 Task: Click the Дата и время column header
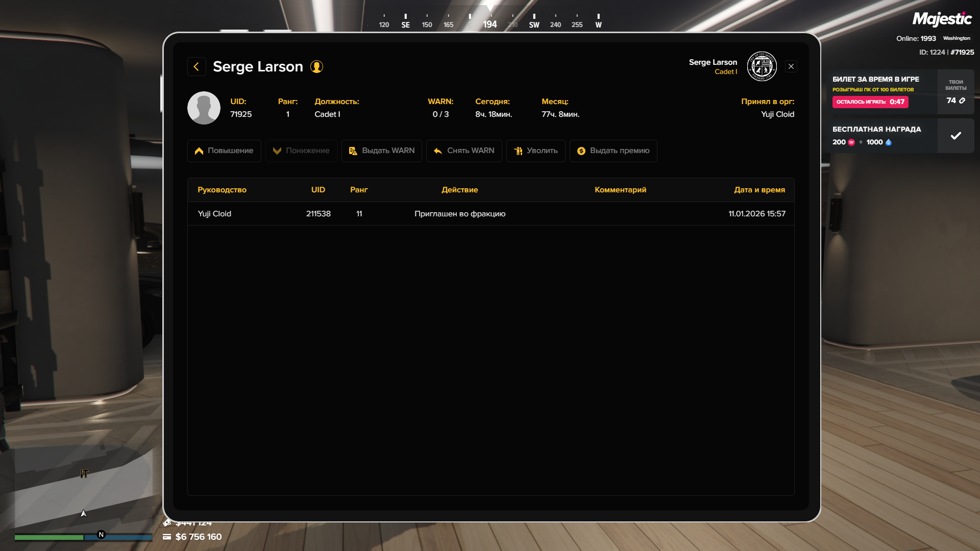pyautogui.click(x=759, y=190)
